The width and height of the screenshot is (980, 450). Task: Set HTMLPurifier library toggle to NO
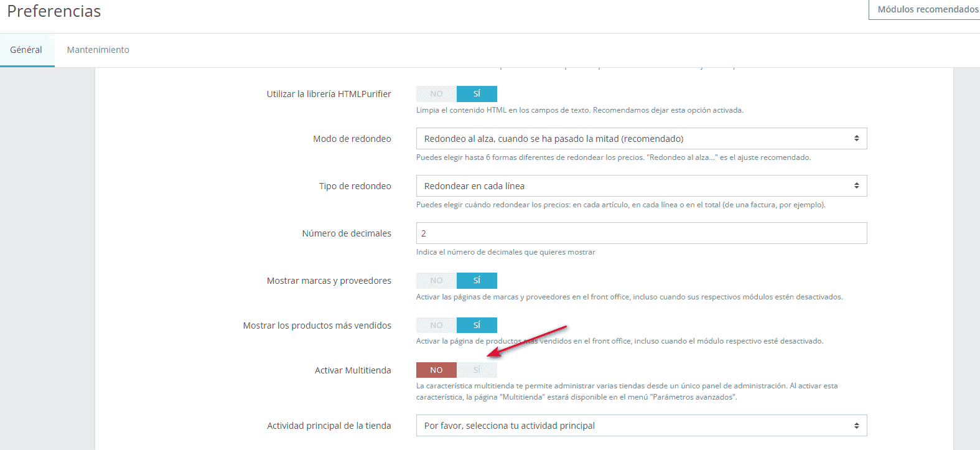click(x=436, y=94)
